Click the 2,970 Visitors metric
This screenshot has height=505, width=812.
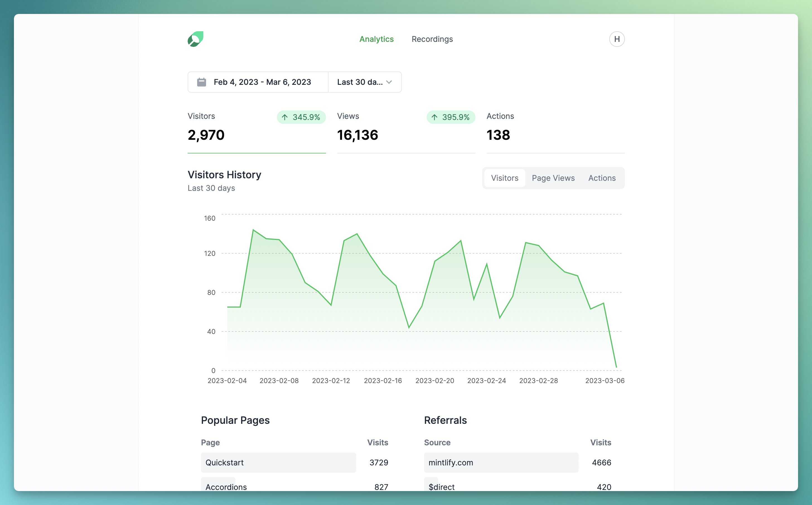(x=206, y=135)
